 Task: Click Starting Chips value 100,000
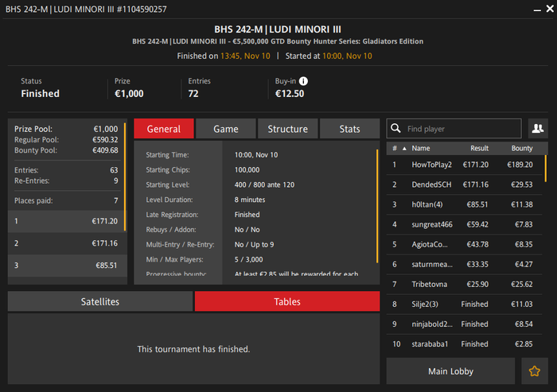tap(247, 169)
